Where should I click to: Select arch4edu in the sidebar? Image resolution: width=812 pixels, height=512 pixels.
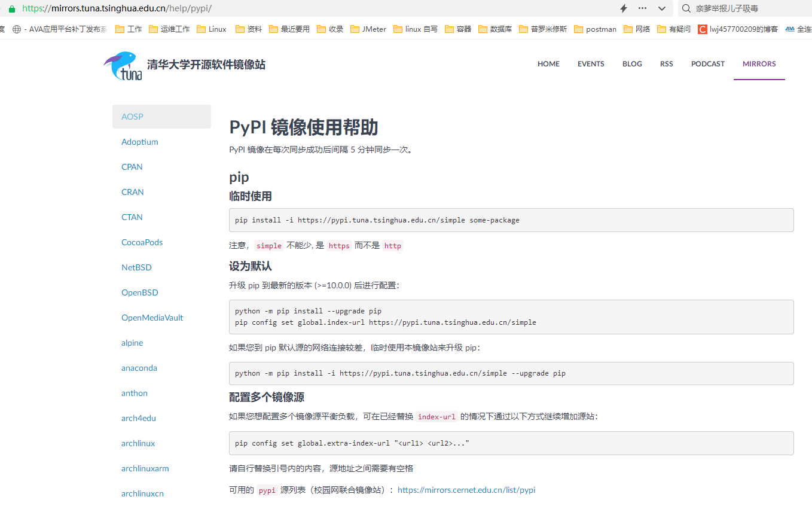(139, 418)
